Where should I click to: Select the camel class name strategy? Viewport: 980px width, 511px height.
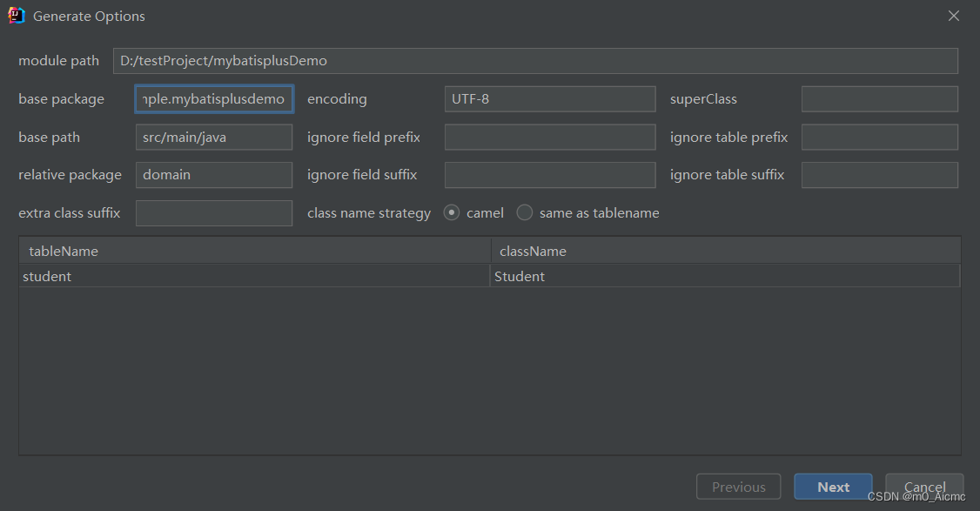451,212
